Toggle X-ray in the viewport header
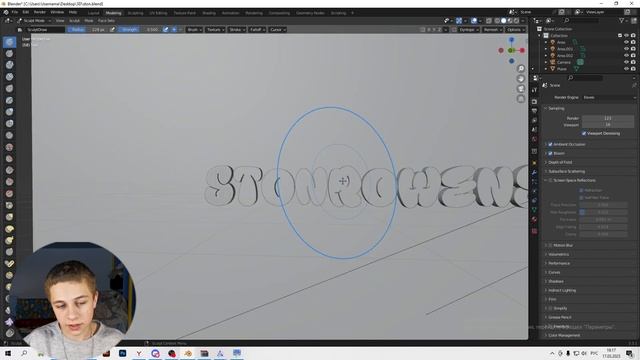This screenshot has width=640, height=360. (x=489, y=20)
